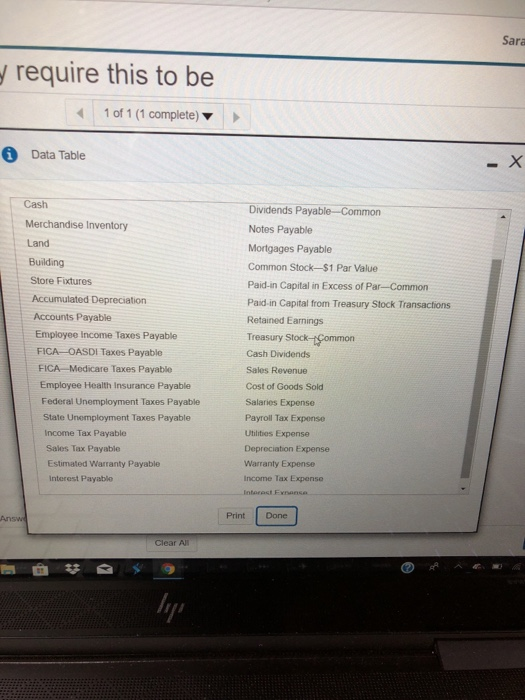
Task: Select the 'Notes Payable' entry
Action: click(280, 229)
